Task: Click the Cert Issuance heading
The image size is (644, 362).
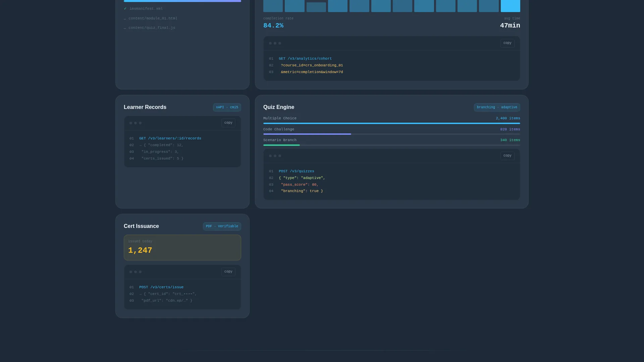Action: coord(141,226)
